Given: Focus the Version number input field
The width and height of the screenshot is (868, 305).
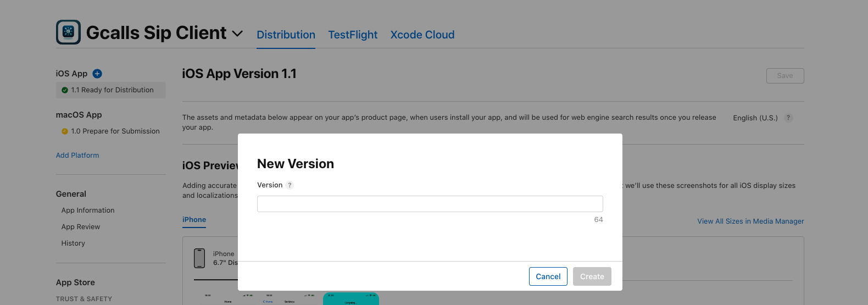Looking at the screenshot, I should point(430,204).
